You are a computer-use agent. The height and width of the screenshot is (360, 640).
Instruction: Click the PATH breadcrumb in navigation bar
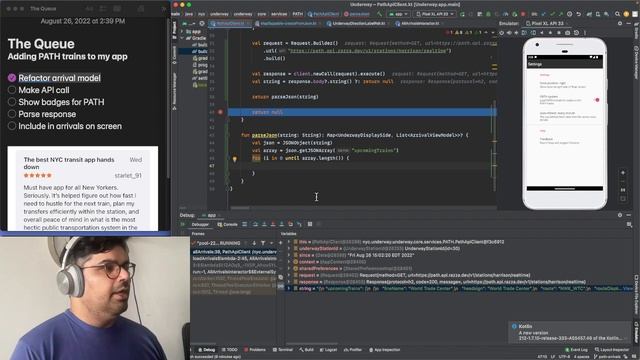tap(298, 14)
